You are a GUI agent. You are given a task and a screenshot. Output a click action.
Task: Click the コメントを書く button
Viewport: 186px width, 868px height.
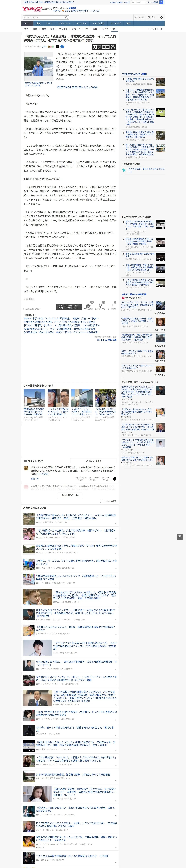click(93, 461)
